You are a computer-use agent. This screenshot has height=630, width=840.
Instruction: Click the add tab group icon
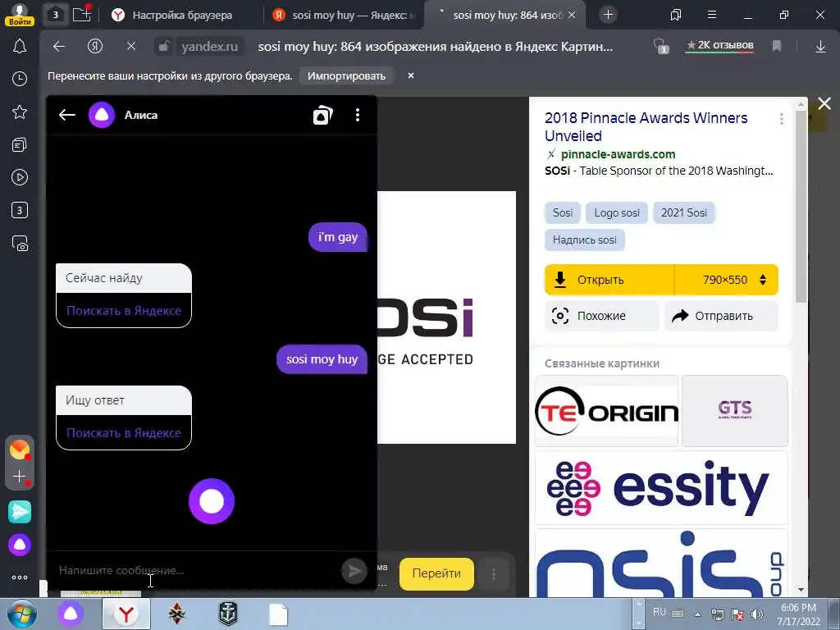pyautogui.click(x=81, y=13)
